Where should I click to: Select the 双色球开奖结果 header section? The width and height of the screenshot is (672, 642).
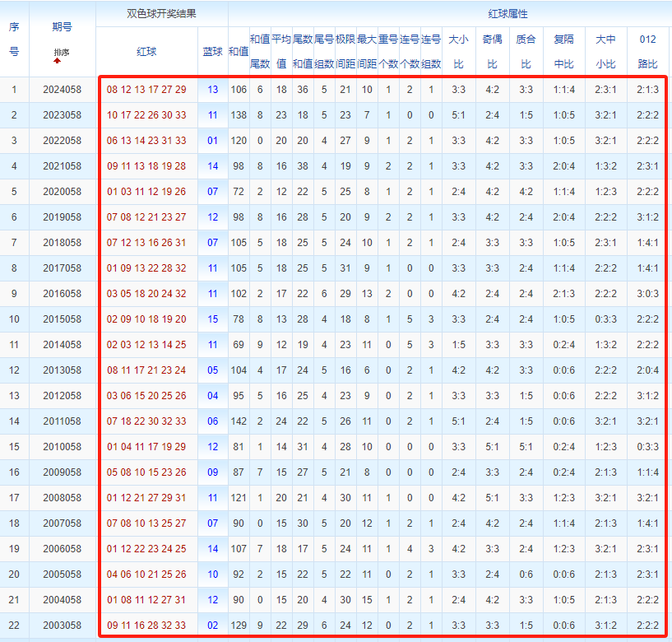click(x=161, y=14)
